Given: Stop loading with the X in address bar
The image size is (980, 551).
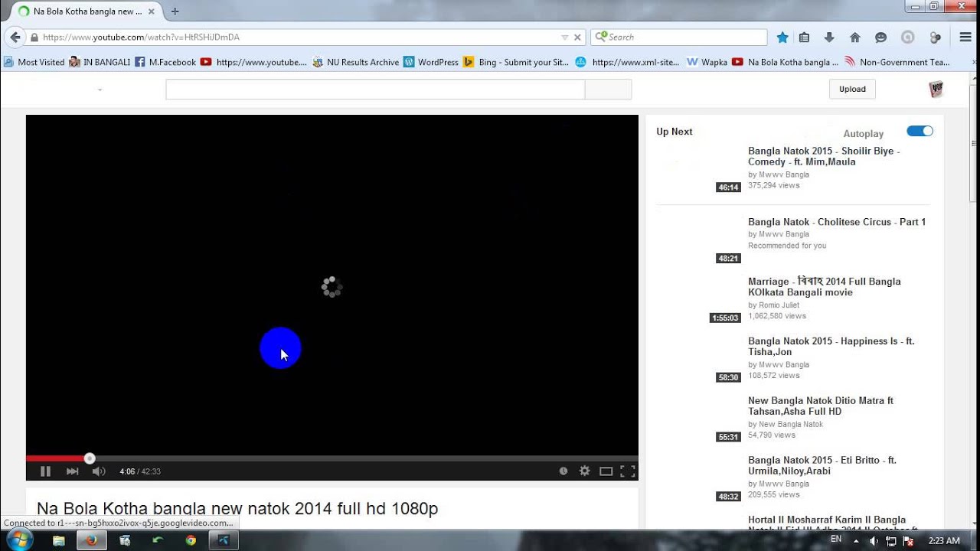Looking at the screenshot, I should pyautogui.click(x=578, y=37).
